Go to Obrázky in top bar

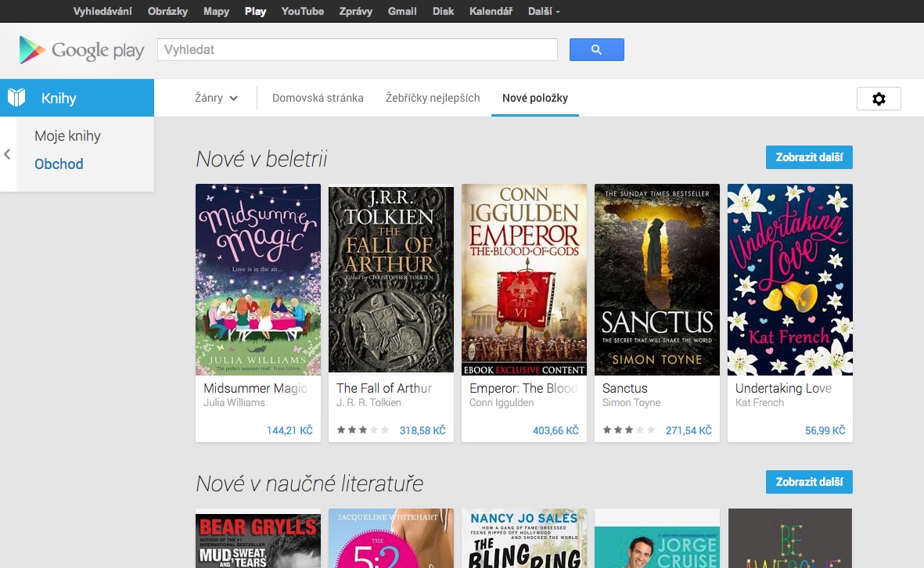click(x=168, y=11)
